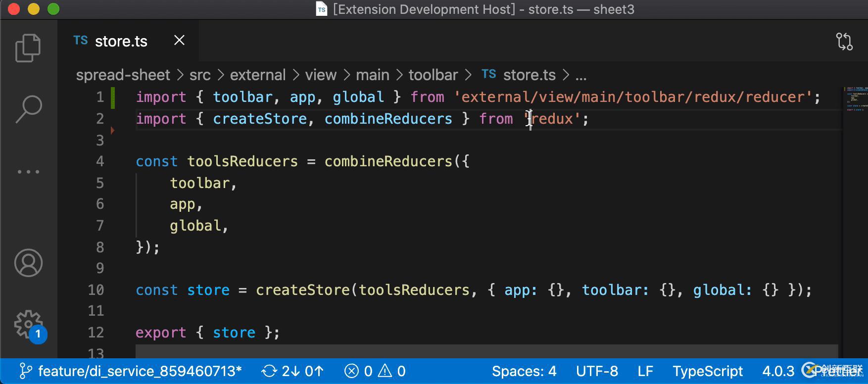
Task: Show additional views ellipsis in activity bar
Action: [x=28, y=172]
